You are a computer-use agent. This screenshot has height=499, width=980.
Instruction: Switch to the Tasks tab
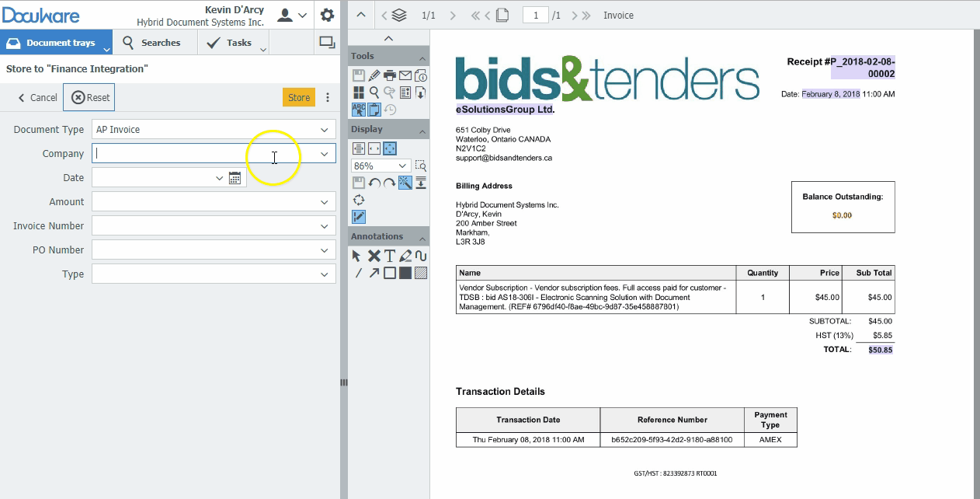tap(233, 43)
